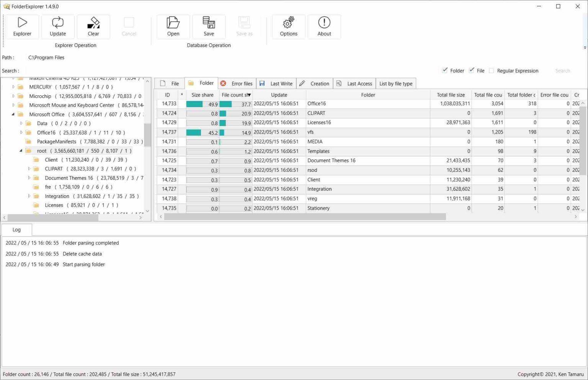Collapse the Microsoft Office tree node
Viewport: 588px width, 380px height.
click(x=13, y=114)
